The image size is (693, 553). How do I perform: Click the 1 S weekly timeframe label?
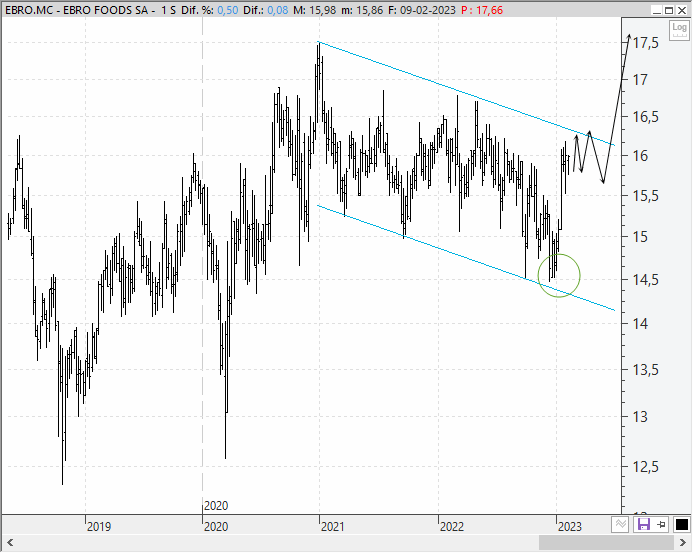168,10
